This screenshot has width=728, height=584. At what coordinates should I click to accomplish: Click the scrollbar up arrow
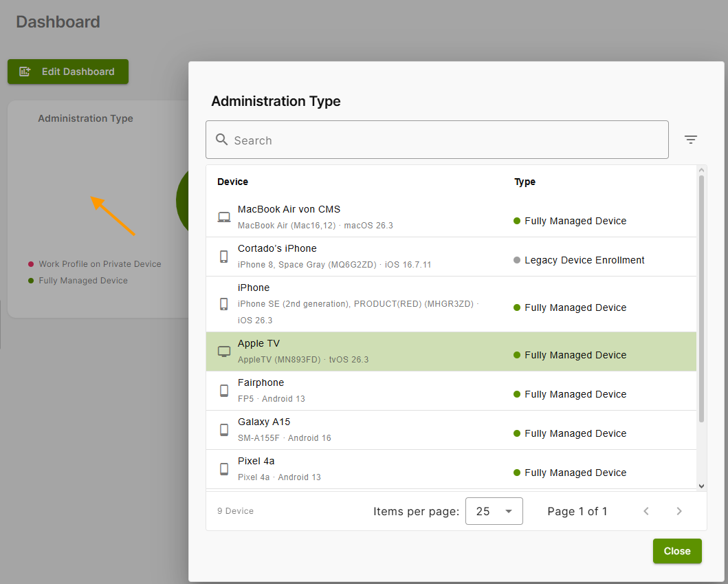click(701, 171)
